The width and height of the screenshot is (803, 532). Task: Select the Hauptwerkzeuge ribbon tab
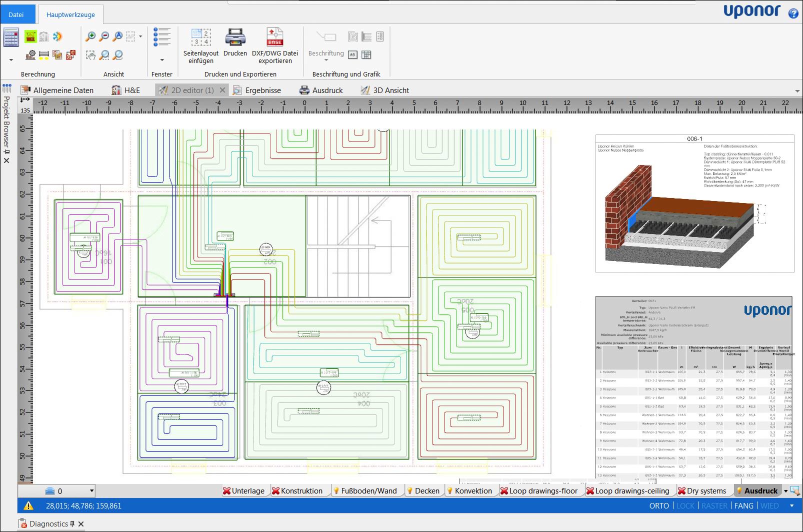pyautogui.click(x=70, y=14)
